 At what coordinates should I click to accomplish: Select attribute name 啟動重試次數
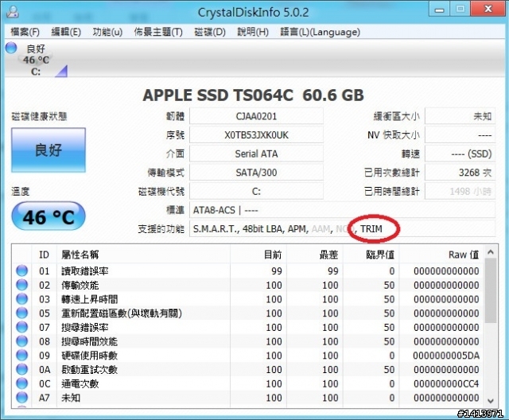90,370
